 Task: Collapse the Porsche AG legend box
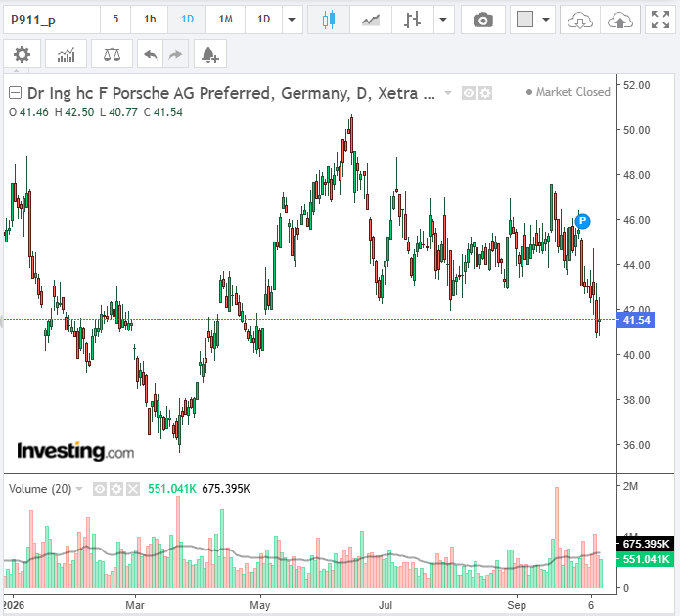click(16, 93)
